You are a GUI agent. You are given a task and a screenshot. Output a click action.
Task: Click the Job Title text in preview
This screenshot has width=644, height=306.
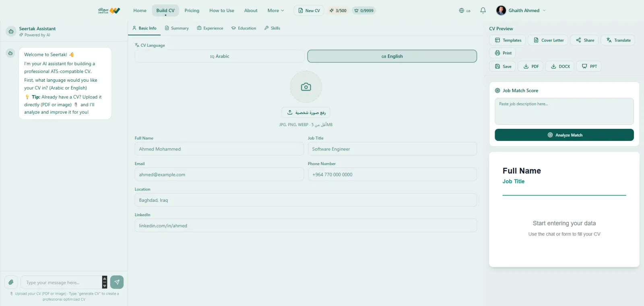[514, 182]
